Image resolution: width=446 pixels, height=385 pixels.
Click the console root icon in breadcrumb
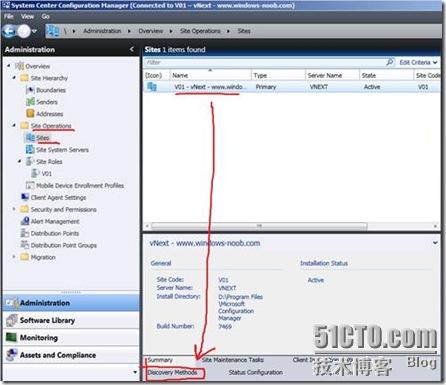coord(52,31)
